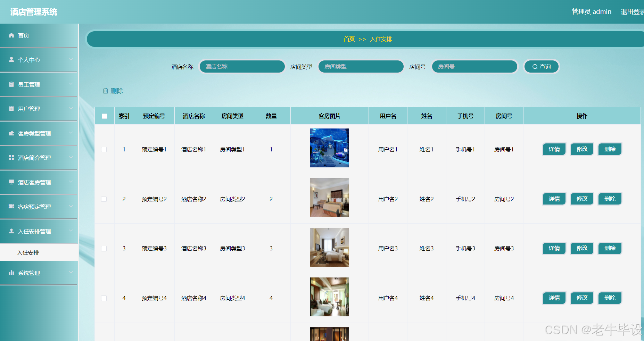Click the home icon beside 首页
Image resolution: width=644 pixels, height=341 pixels.
coord(11,35)
